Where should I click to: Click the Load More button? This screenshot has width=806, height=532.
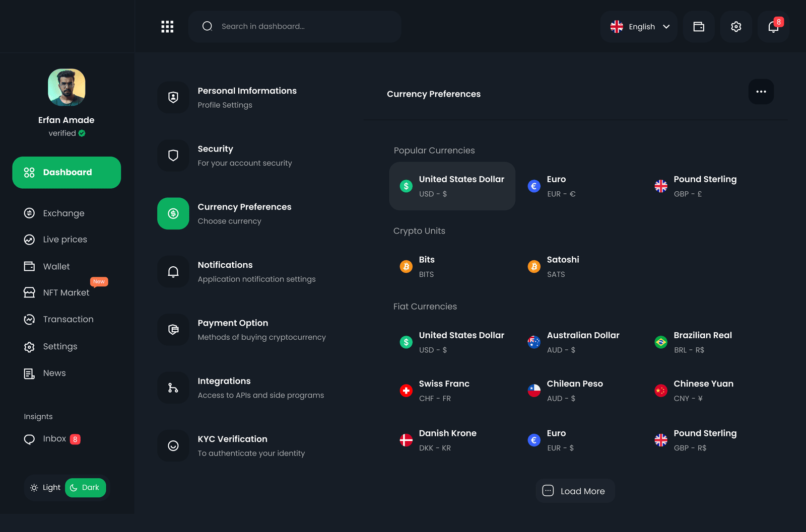575,491
